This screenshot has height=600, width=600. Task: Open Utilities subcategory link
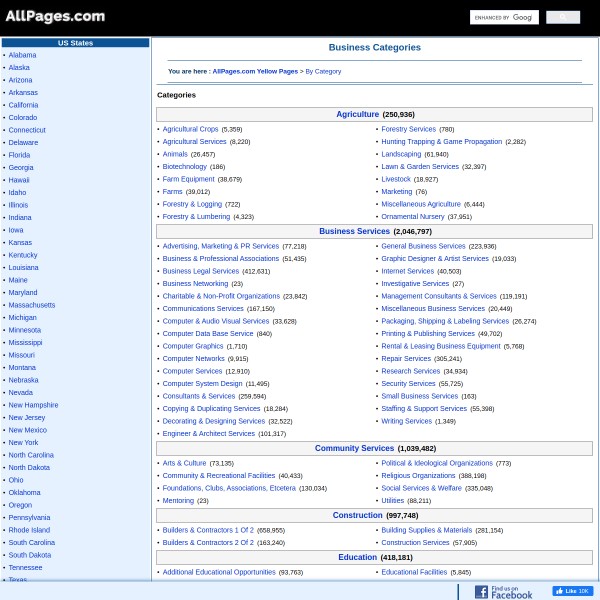point(392,501)
